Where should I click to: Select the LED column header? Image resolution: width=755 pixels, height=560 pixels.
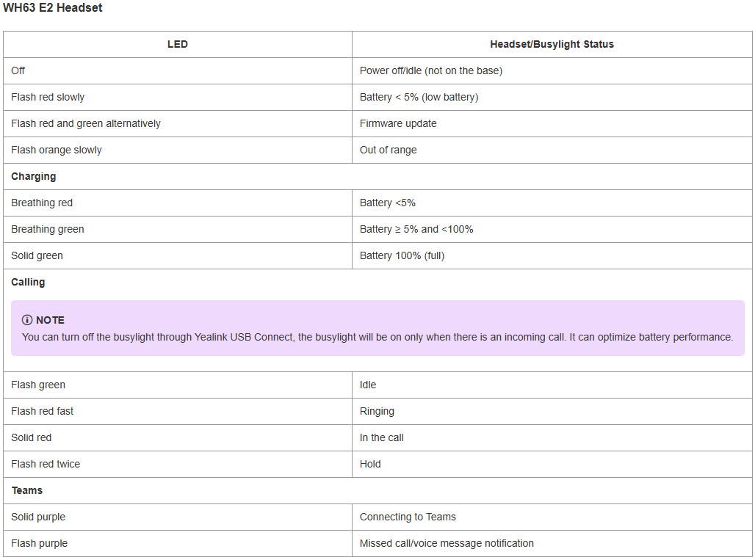point(178,44)
